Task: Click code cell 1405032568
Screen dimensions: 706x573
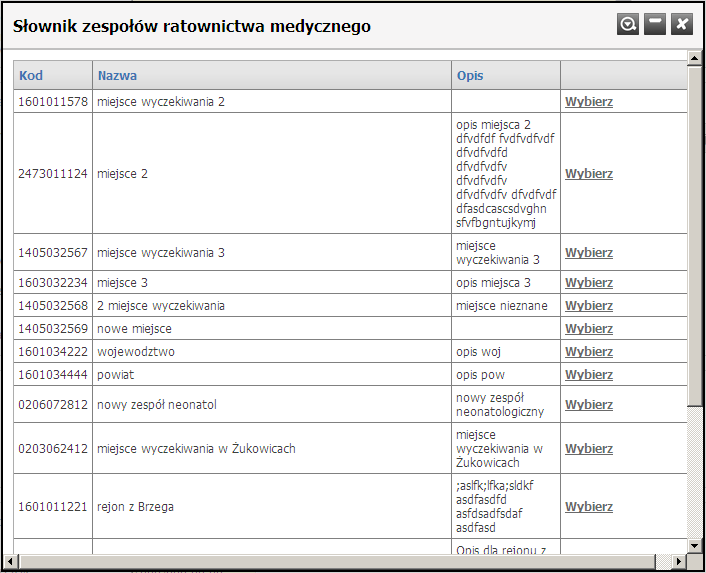Action: point(53,306)
